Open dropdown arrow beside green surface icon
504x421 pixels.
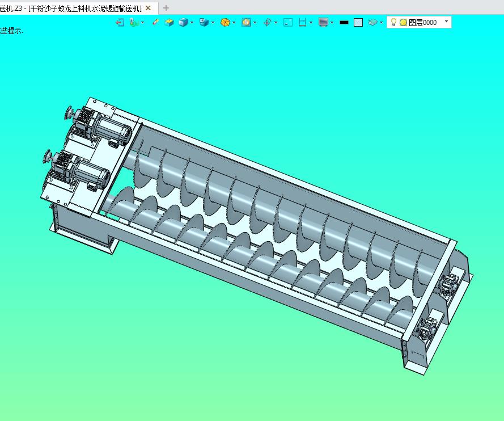143,23
